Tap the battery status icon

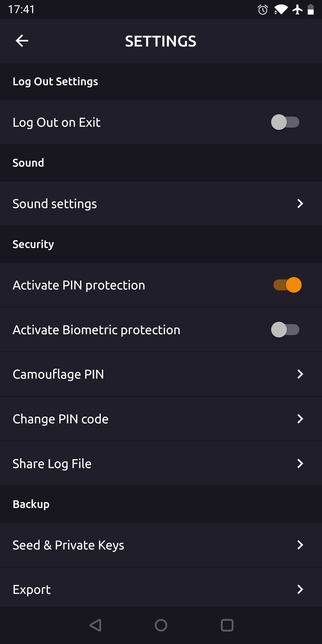coord(311,10)
